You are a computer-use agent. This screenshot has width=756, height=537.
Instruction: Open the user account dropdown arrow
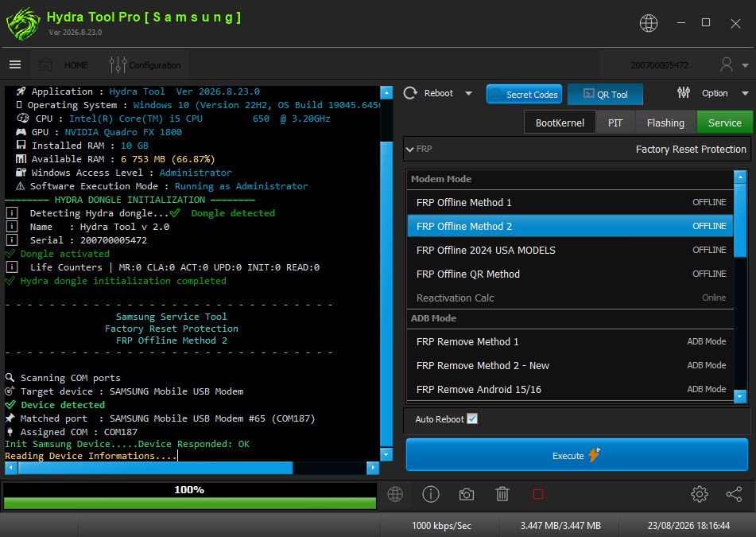tap(745, 65)
